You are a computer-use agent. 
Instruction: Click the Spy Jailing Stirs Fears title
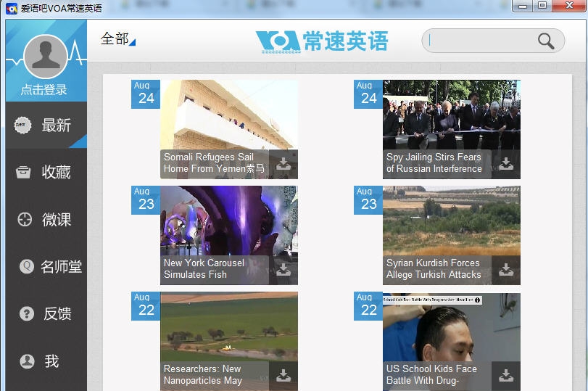(434, 162)
